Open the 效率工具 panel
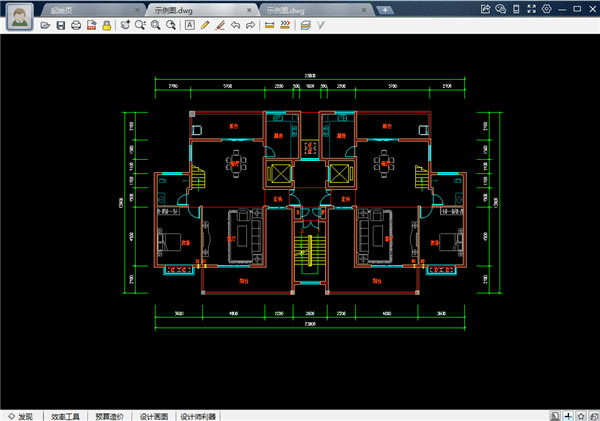The height and width of the screenshot is (421, 600). [65, 415]
